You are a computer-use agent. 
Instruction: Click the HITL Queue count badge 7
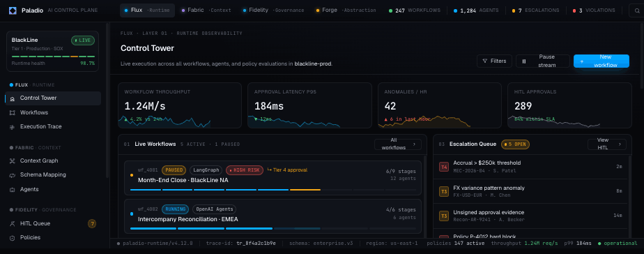(x=92, y=223)
